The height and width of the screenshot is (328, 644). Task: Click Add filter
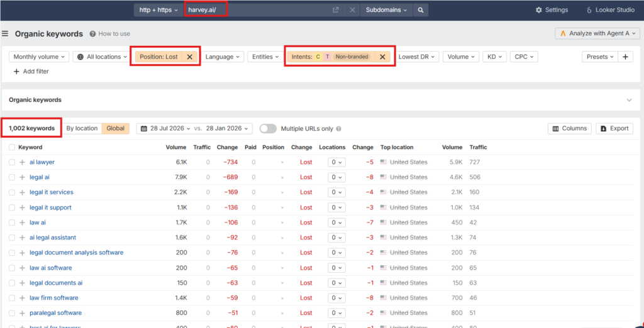pos(31,72)
